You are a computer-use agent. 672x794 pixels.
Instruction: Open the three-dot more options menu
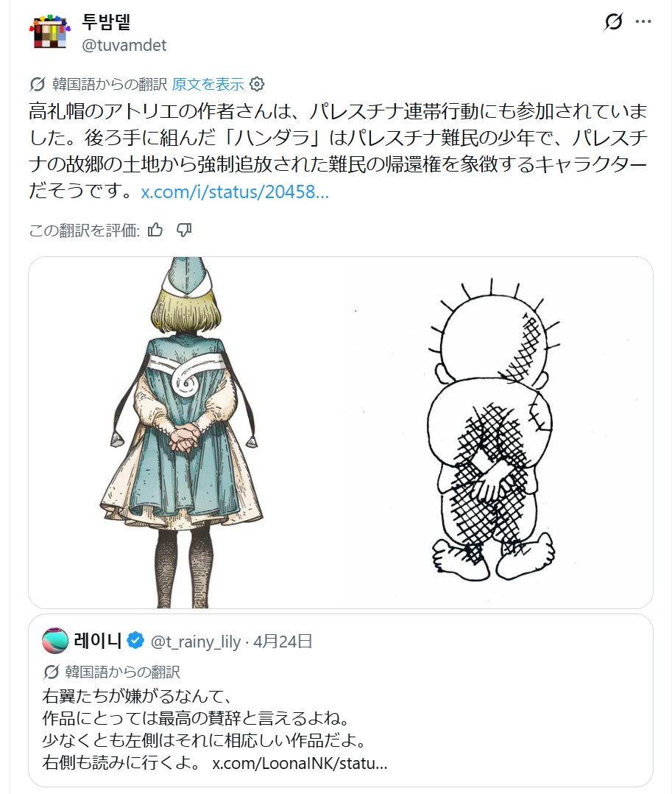[x=643, y=21]
